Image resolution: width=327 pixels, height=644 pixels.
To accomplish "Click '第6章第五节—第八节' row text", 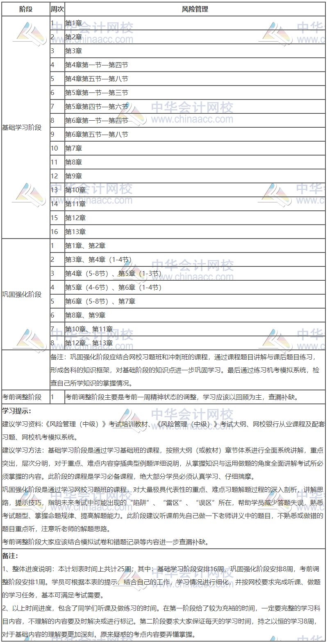I will point(97,135).
